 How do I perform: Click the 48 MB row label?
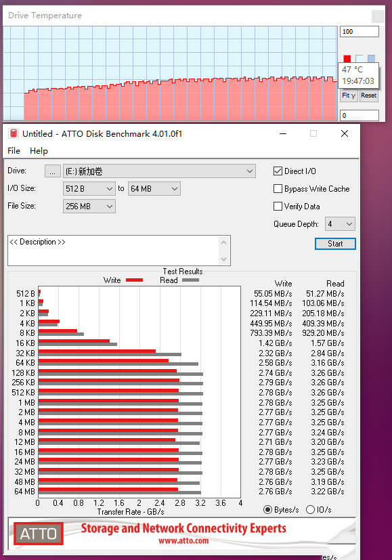24,481
